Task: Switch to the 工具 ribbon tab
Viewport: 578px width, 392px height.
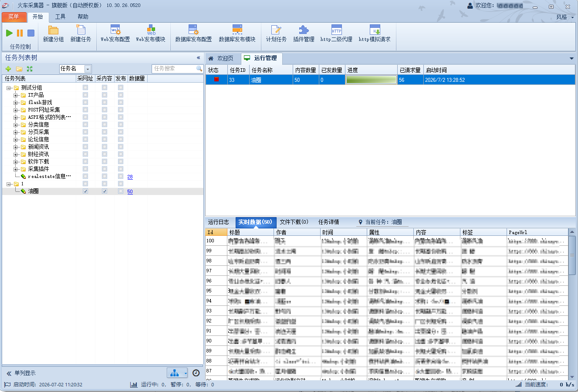Action: click(x=60, y=17)
